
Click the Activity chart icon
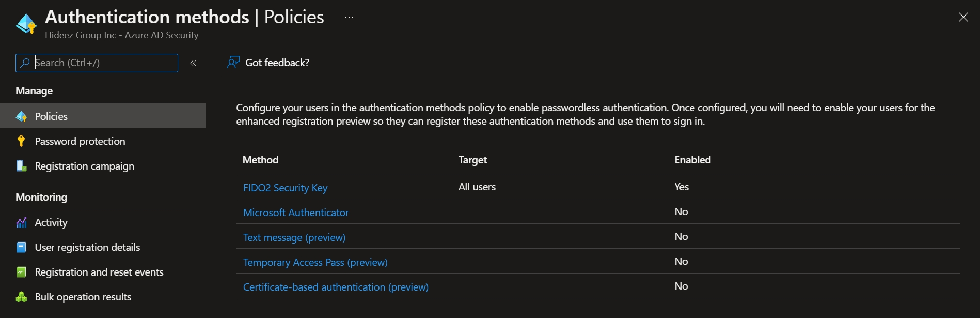(x=21, y=222)
